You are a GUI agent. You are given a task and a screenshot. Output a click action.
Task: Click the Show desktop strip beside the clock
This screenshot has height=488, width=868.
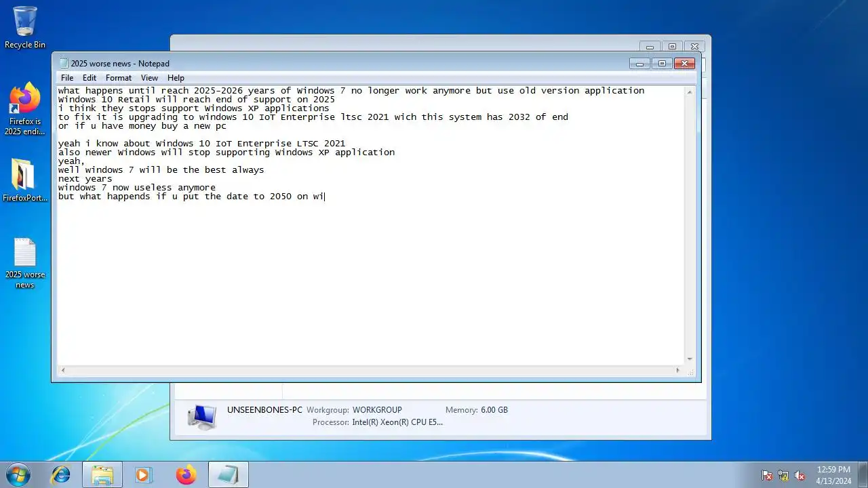pos(863,474)
